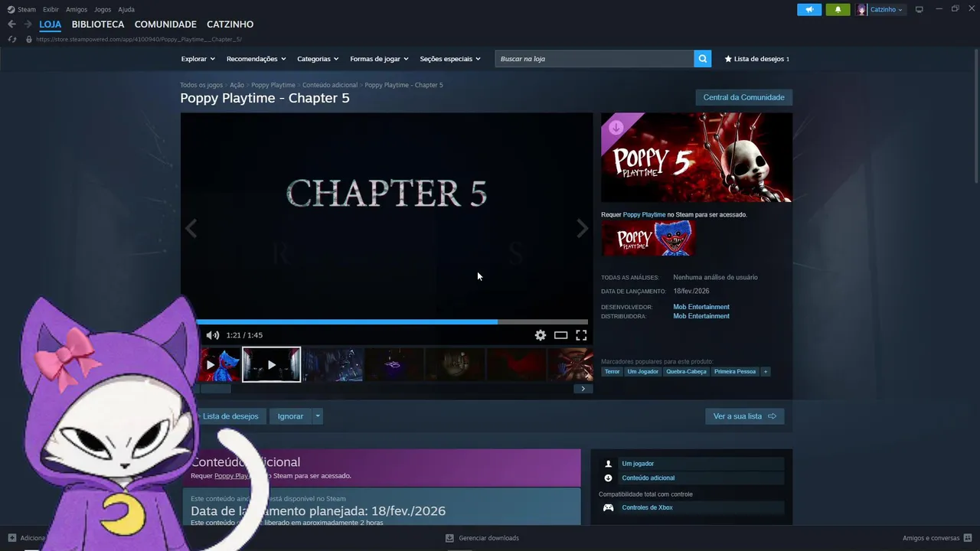
Task: Show next media with right arrow
Action: [583, 228]
